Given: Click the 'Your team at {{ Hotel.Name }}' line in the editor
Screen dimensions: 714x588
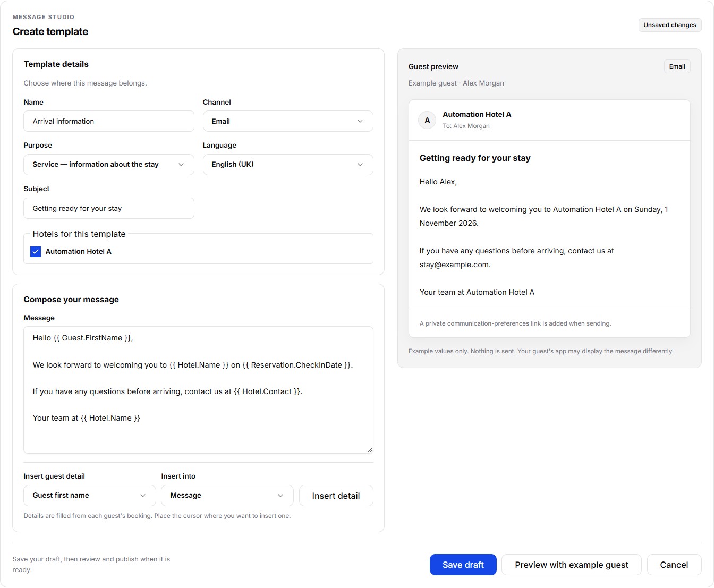Looking at the screenshot, I should coord(87,418).
